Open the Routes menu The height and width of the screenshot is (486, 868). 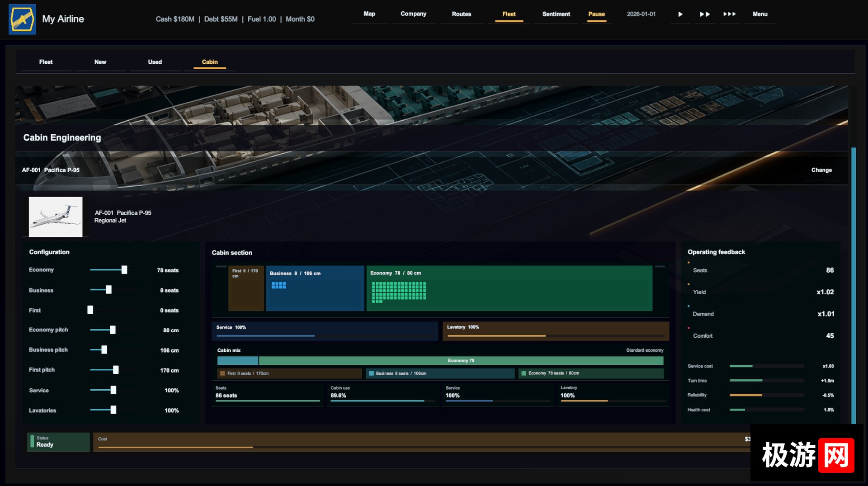click(461, 14)
